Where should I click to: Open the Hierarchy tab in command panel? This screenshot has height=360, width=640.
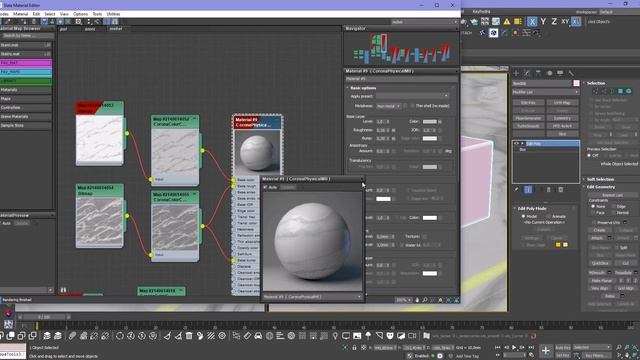[538, 73]
